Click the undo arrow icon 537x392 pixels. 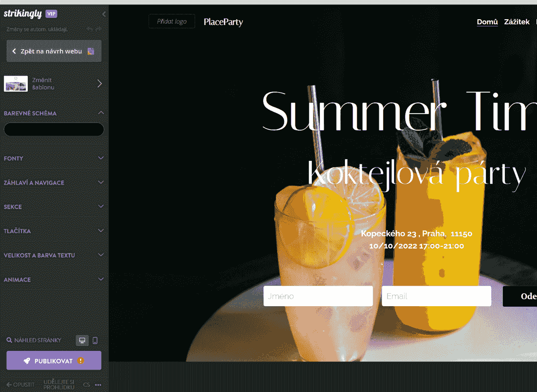[89, 29]
